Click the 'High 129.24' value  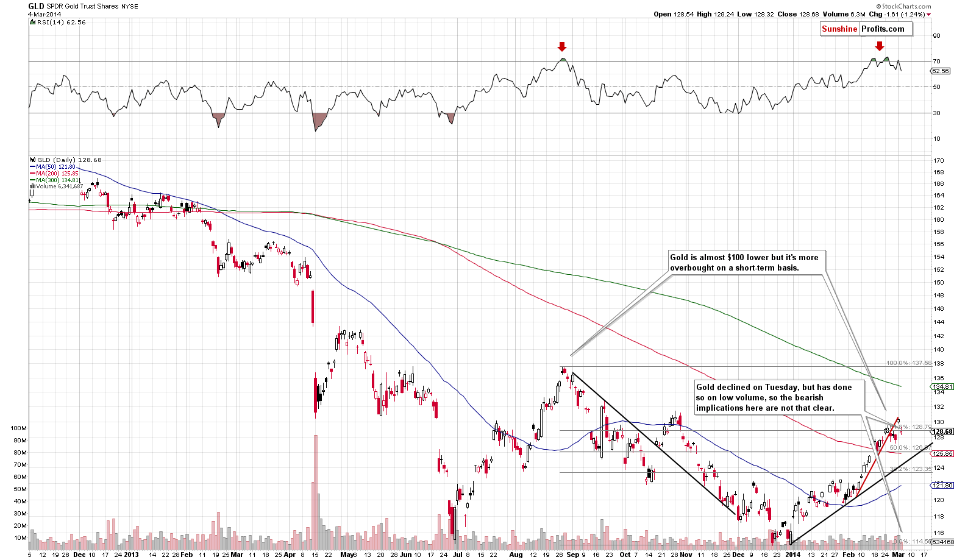tap(717, 14)
